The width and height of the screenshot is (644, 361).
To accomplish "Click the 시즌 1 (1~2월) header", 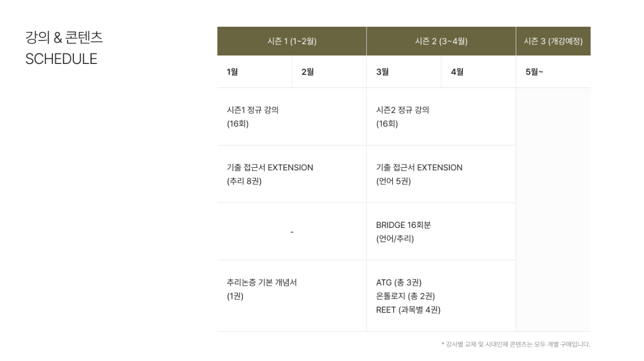I will pyautogui.click(x=292, y=41).
